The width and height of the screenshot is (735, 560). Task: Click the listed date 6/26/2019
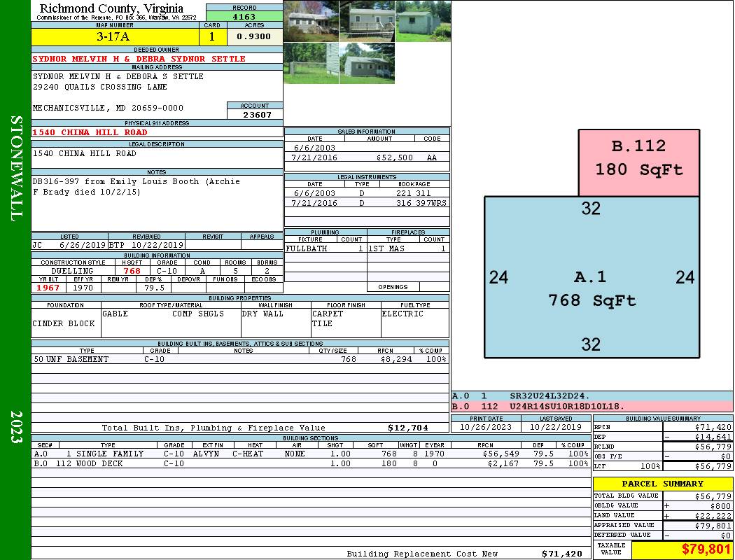coord(83,244)
